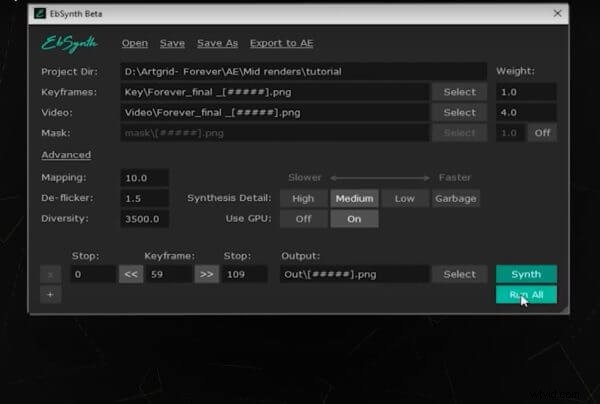Choose Save As from top menu
Viewport: 600px width, 404px height.
click(217, 43)
